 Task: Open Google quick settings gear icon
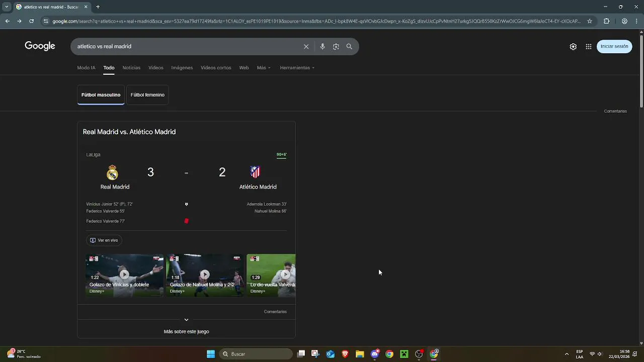click(x=573, y=46)
